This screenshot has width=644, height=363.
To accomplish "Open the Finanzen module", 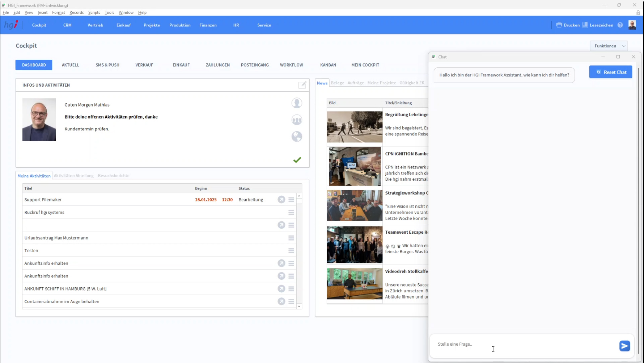I will tap(208, 25).
